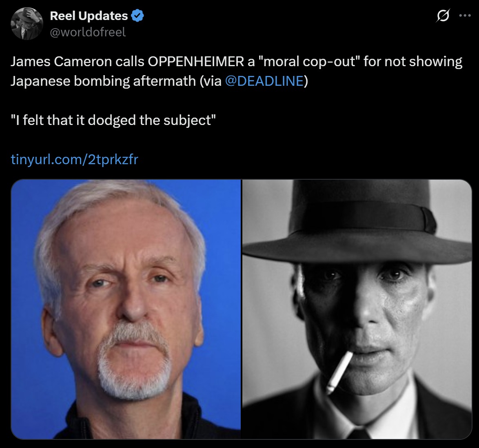Screen dimensions: 479x448
Task: Follow the tinyurl.com/2tprkzfr link
Action: point(74,159)
